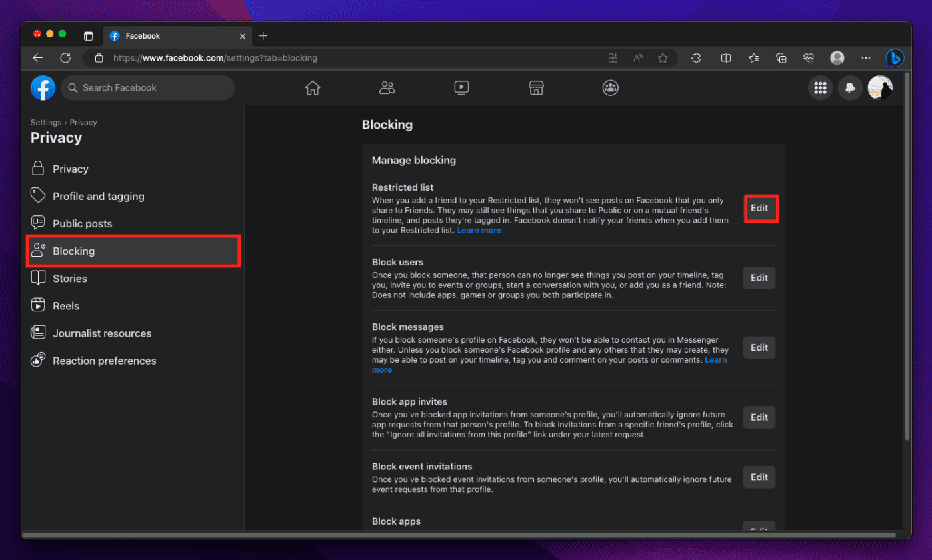Open Reaction preferences settings
The height and width of the screenshot is (560, 932).
[x=104, y=361]
